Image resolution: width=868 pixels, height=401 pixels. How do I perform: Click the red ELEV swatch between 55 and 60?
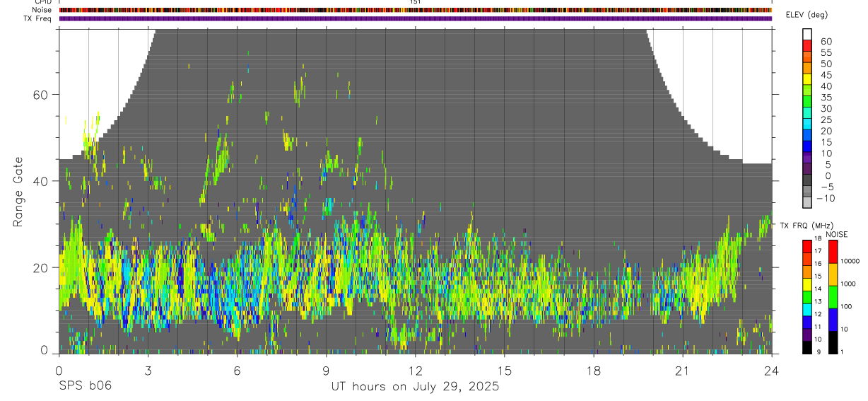tap(807, 46)
